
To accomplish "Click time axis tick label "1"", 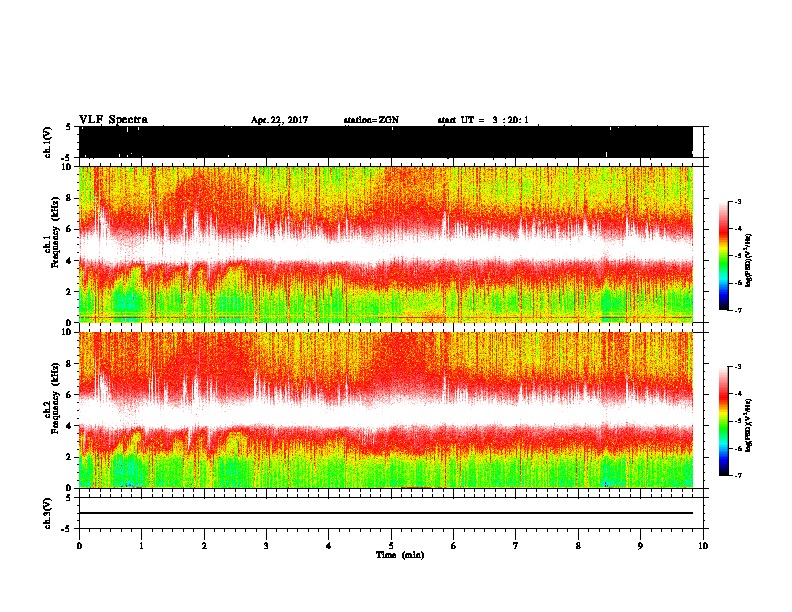I will pyautogui.click(x=141, y=546).
